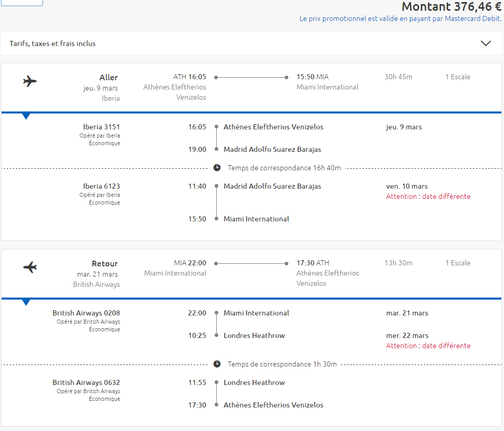Select flight 'British Airways 0632'
This screenshot has height=431, width=504.
86,382
